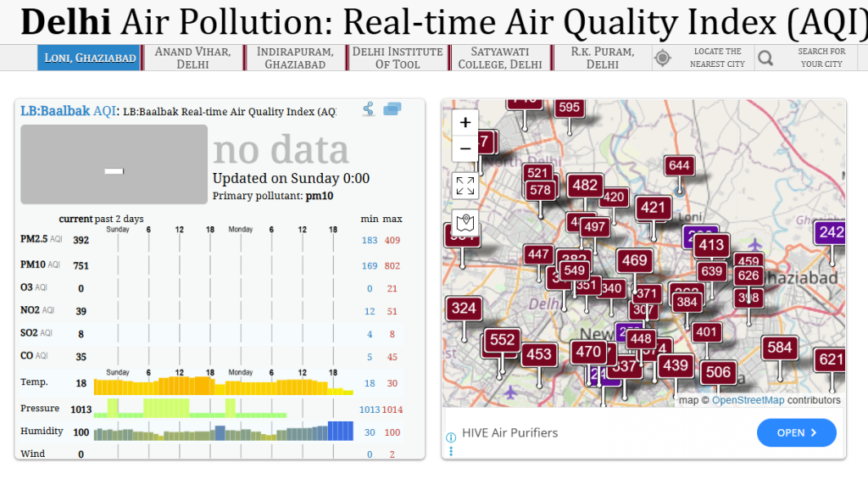Open the OpenStreetMap attribution link
868x479 pixels.
pyautogui.click(x=748, y=400)
